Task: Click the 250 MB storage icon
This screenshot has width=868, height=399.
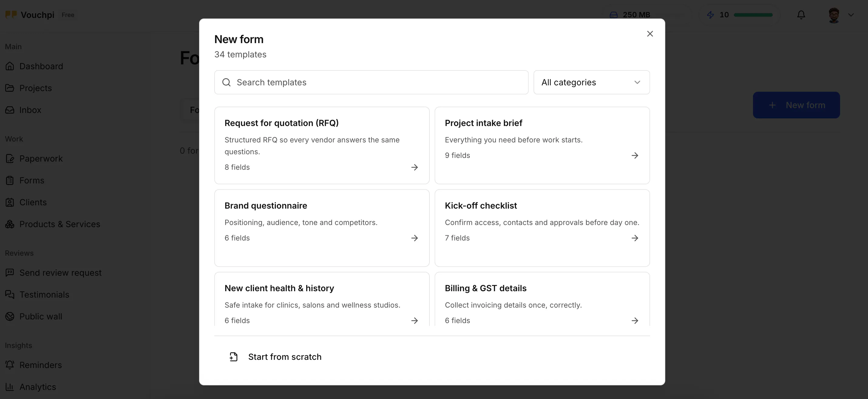Action: click(x=613, y=15)
